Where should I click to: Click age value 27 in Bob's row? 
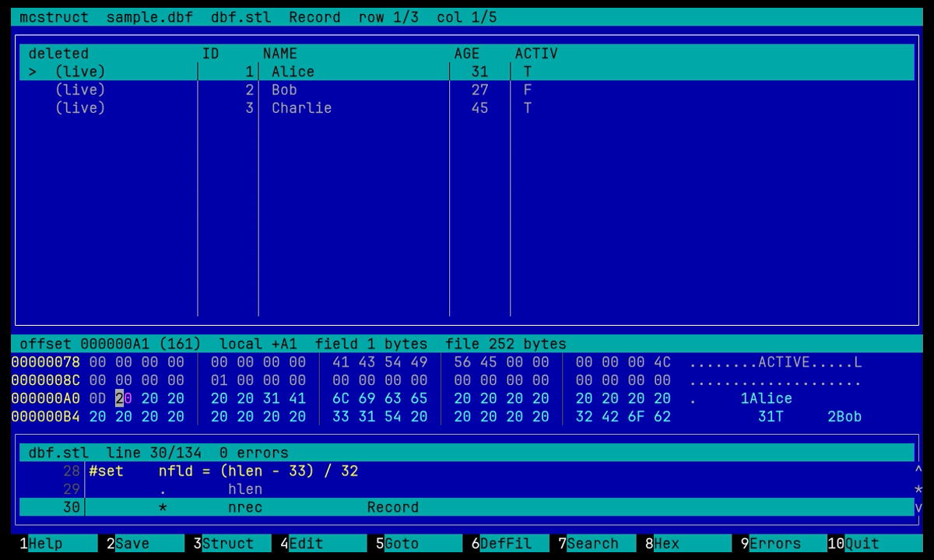coord(479,89)
